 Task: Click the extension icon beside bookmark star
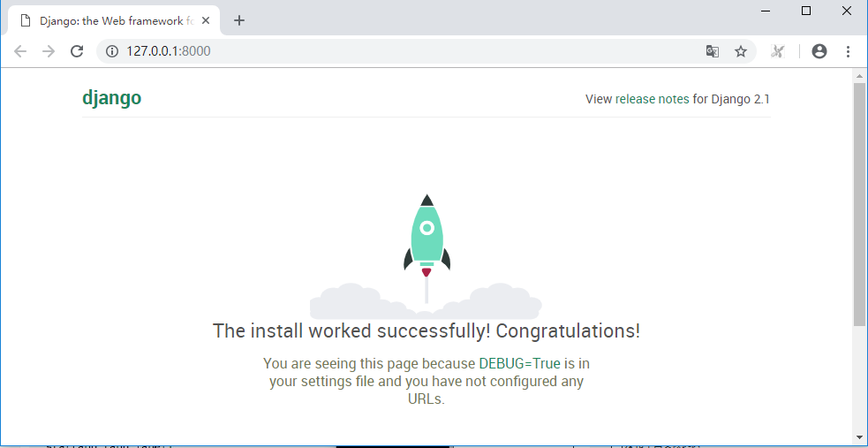tap(778, 51)
